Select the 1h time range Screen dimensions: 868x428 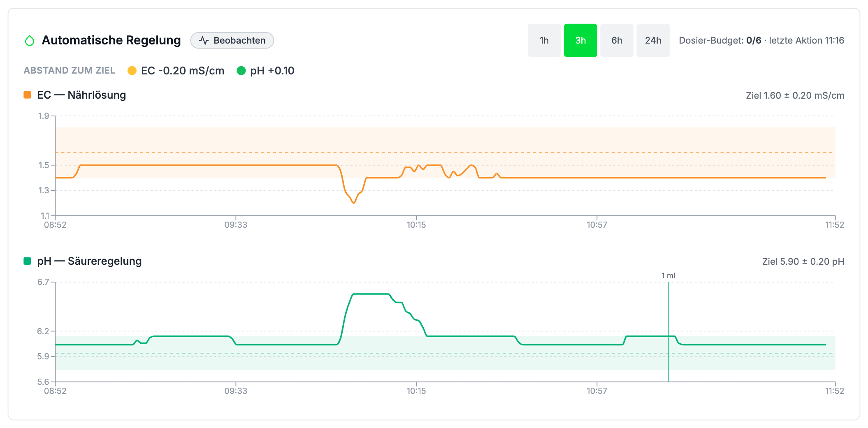[x=544, y=40]
